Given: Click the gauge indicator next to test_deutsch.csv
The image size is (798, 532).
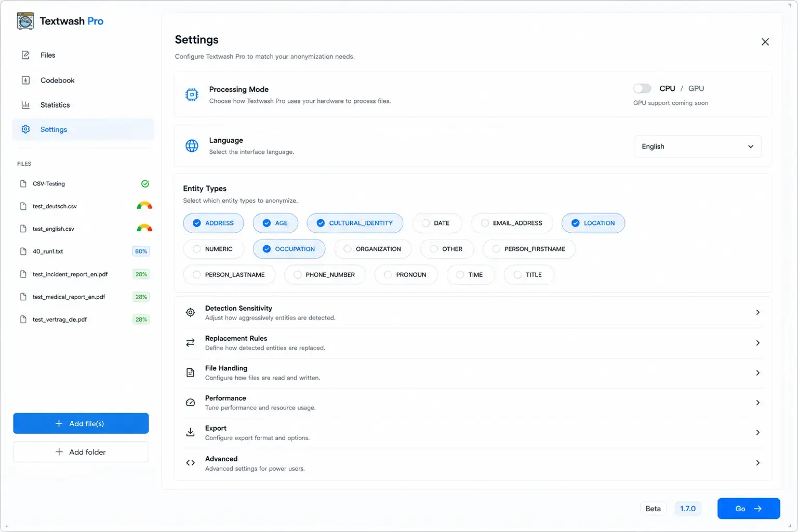Looking at the screenshot, I should [x=144, y=206].
